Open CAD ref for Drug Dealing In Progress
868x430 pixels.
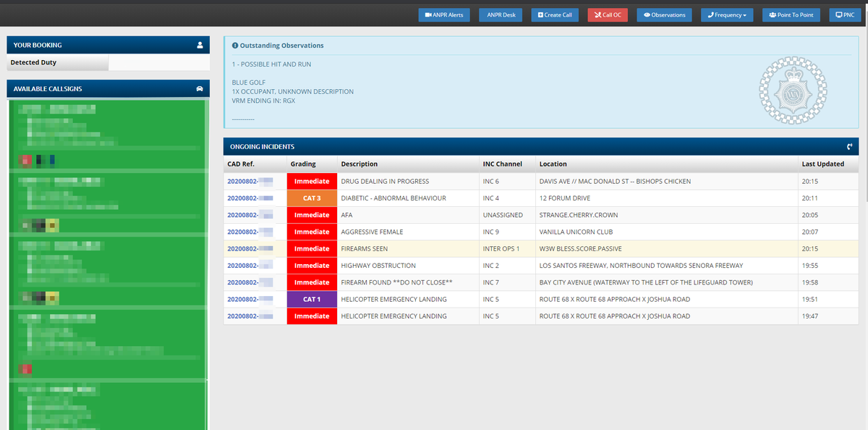click(x=250, y=181)
